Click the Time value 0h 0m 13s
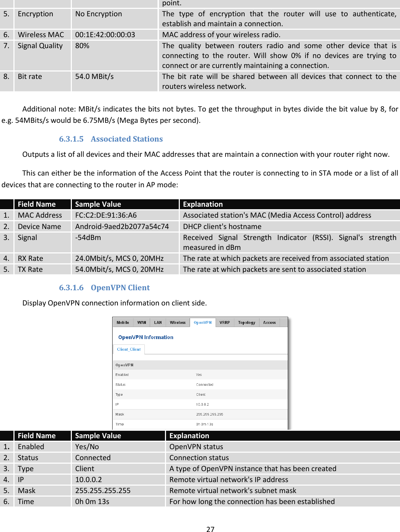The height and width of the screenshot is (532, 400). [204, 424]
